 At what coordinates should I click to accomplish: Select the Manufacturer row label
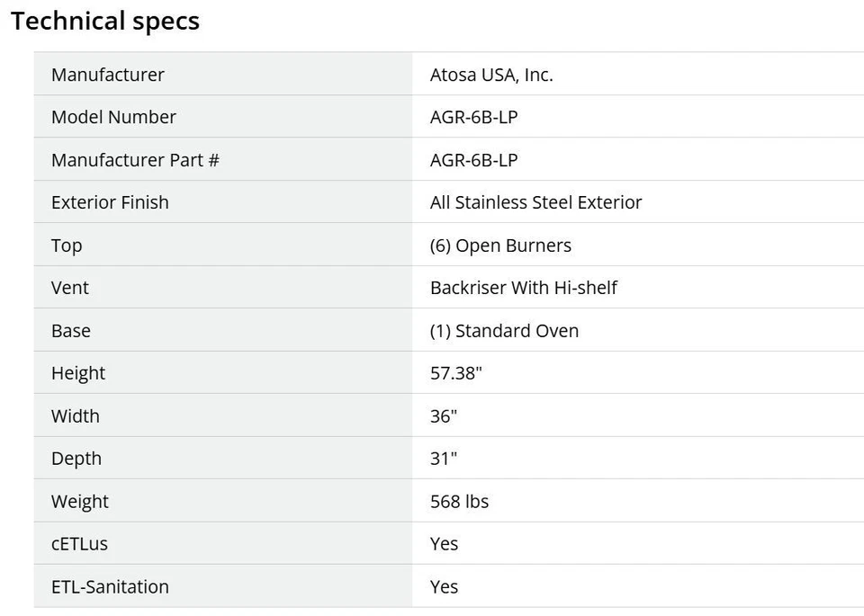[x=108, y=75]
